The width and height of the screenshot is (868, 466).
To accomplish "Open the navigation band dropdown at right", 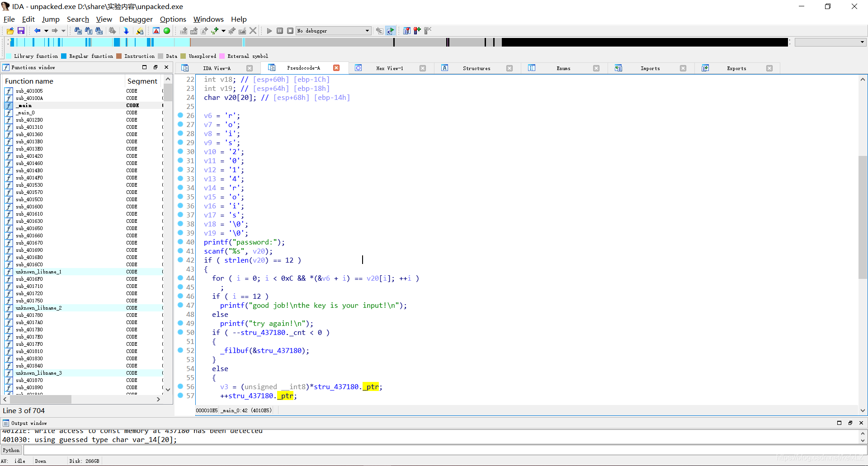I will coord(863,42).
